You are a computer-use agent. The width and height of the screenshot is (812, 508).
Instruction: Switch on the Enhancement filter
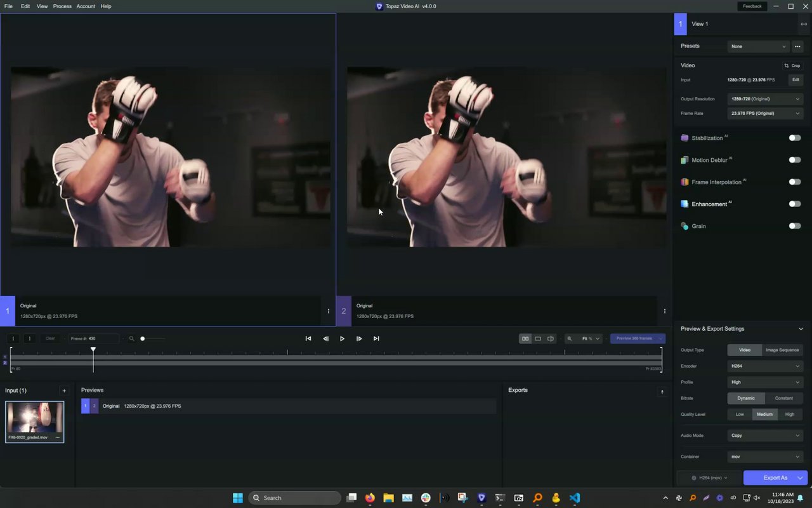pyautogui.click(x=795, y=204)
